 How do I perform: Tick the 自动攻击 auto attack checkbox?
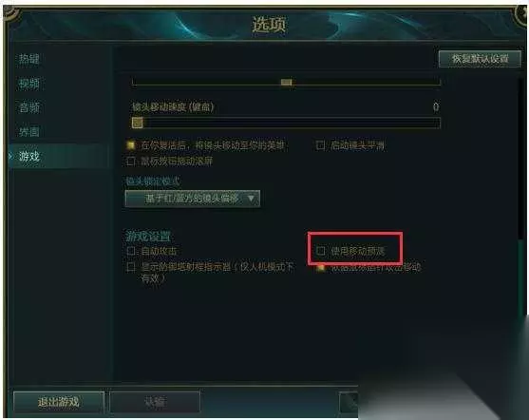[x=131, y=251]
